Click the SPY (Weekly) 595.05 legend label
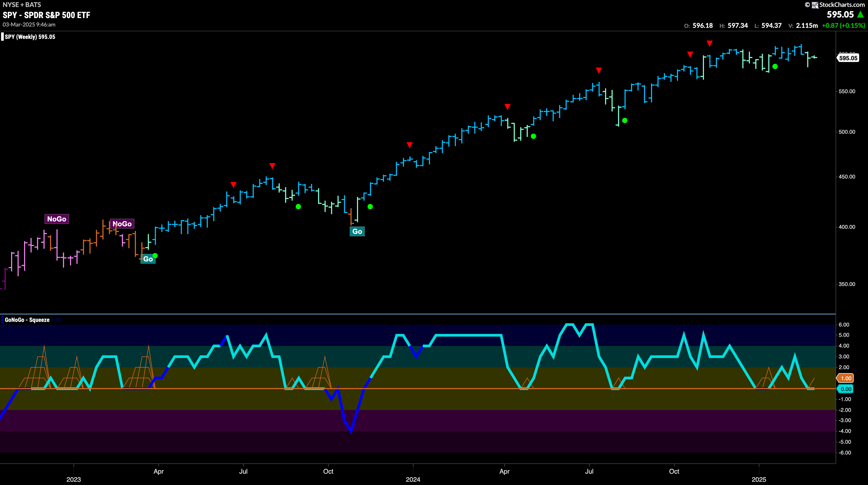 (x=30, y=37)
